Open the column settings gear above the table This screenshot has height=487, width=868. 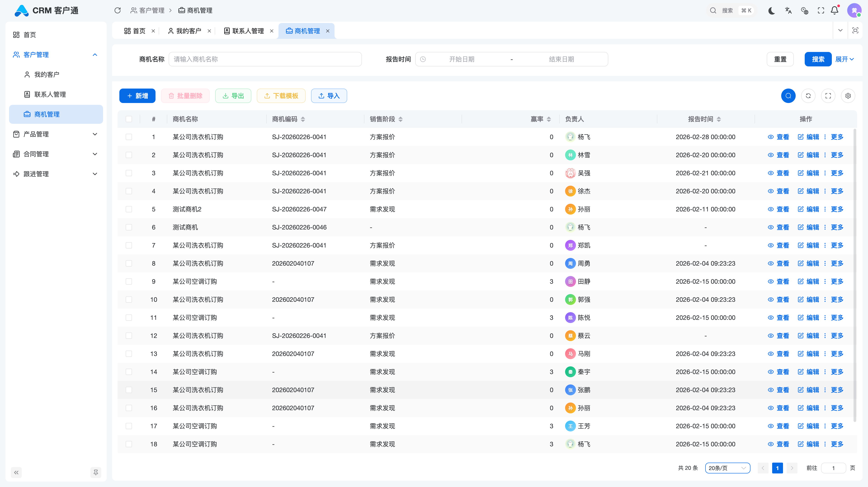pos(848,96)
